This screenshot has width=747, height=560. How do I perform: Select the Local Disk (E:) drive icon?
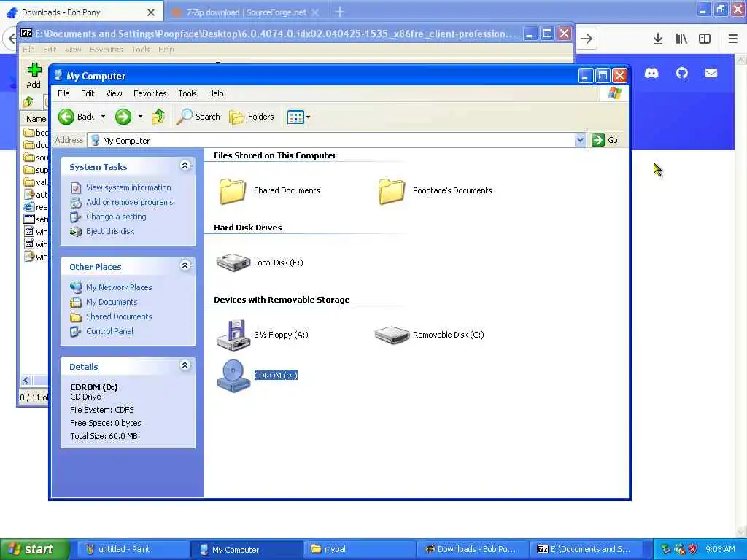click(x=233, y=262)
